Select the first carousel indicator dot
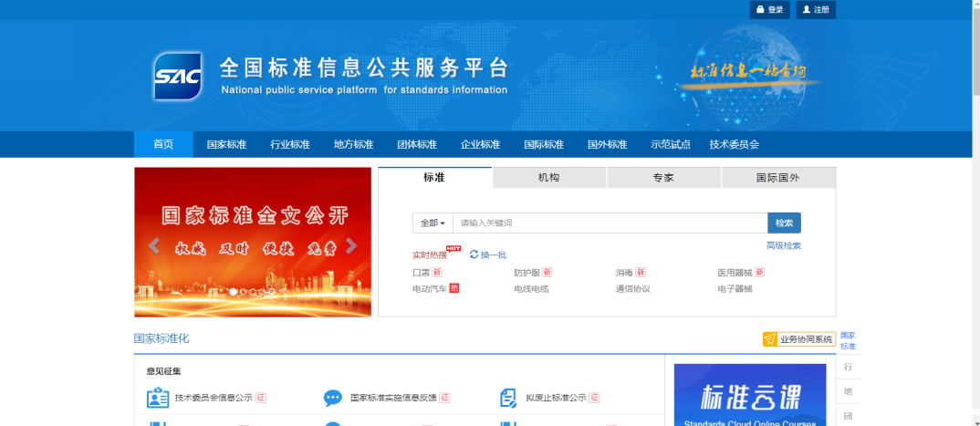The height and width of the screenshot is (426, 980). (x=234, y=292)
